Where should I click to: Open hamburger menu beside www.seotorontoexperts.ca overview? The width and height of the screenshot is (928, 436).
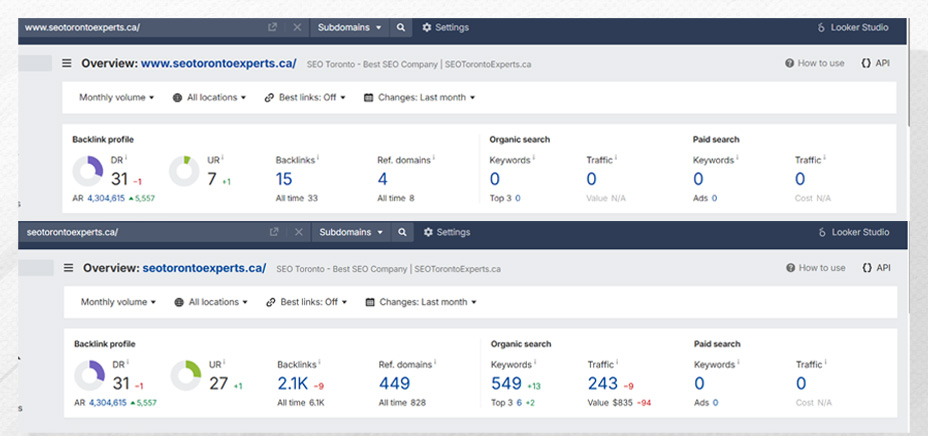[67, 63]
